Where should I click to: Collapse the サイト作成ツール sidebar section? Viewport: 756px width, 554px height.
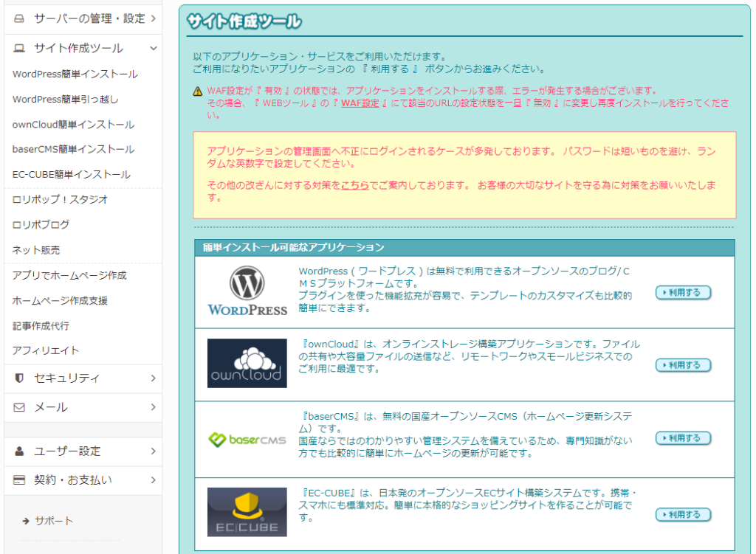153,48
